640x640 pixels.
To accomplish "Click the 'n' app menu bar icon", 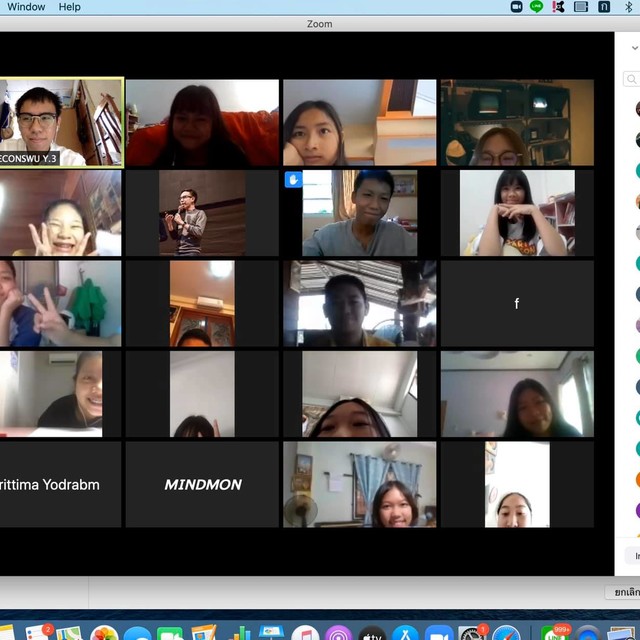I will (x=604, y=7).
